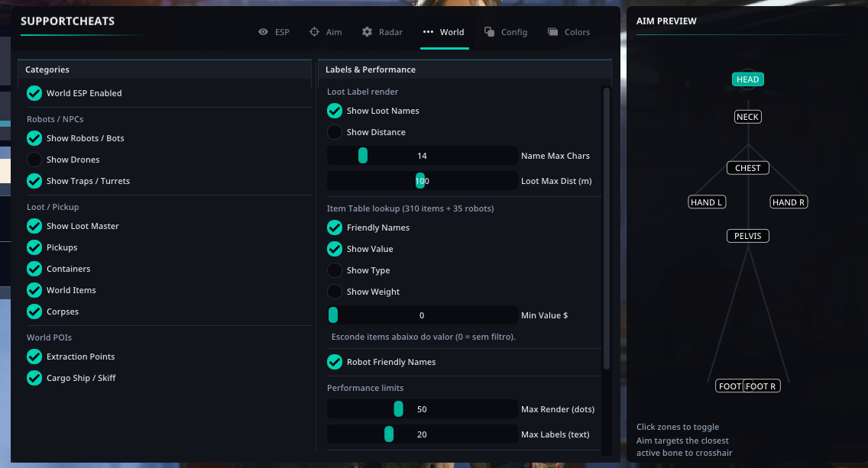Toggle Robot Friendly Names checkbox
This screenshot has width=868, height=468.
click(x=335, y=362)
